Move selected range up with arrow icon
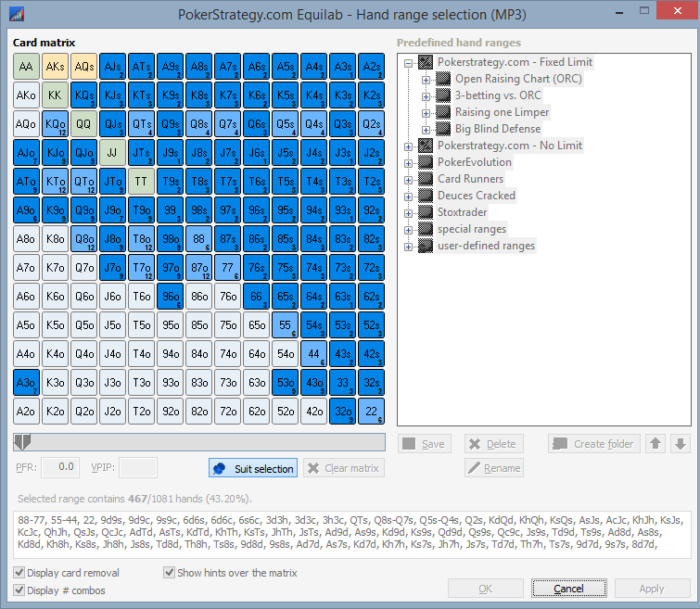This screenshot has width=700, height=609. (x=655, y=444)
